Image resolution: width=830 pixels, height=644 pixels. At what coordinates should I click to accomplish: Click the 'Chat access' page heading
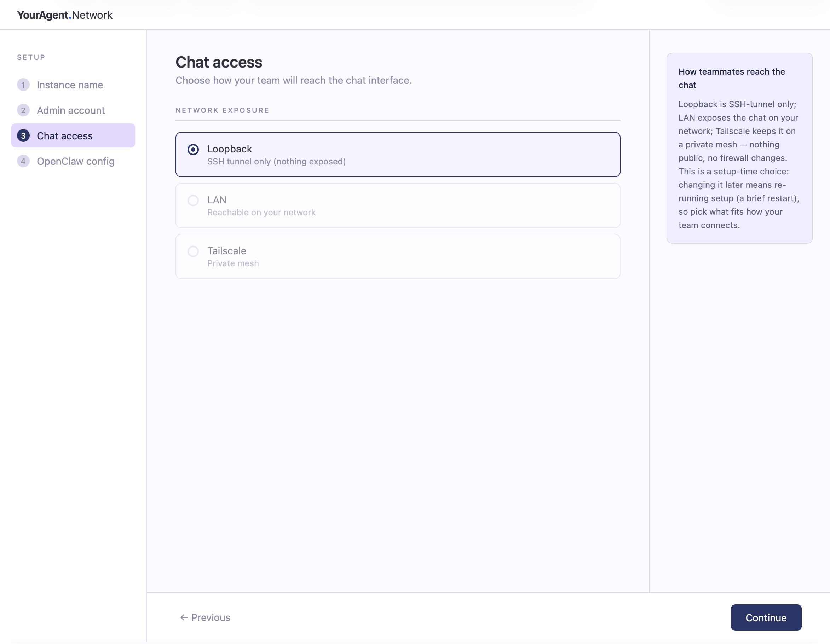(x=219, y=62)
